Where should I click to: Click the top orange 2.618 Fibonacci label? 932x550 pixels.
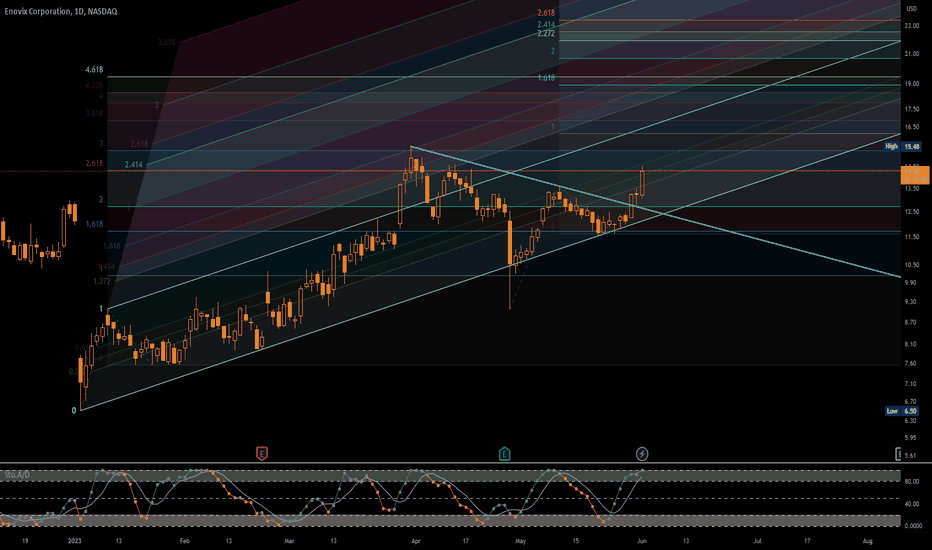pos(546,12)
